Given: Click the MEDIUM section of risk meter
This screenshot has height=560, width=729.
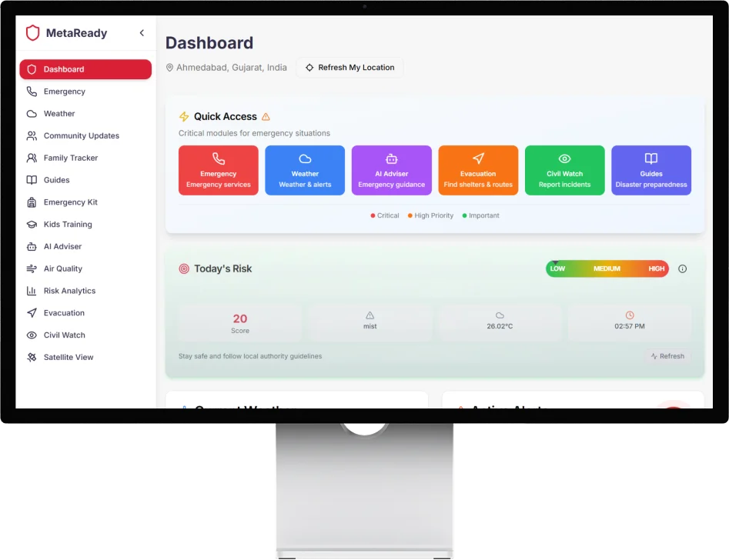Looking at the screenshot, I should click(x=607, y=268).
